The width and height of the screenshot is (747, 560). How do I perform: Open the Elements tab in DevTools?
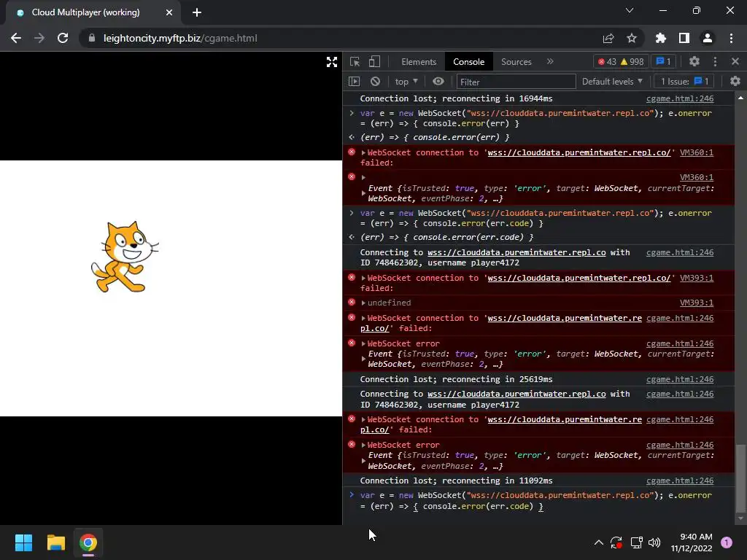click(x=419, y=62)
